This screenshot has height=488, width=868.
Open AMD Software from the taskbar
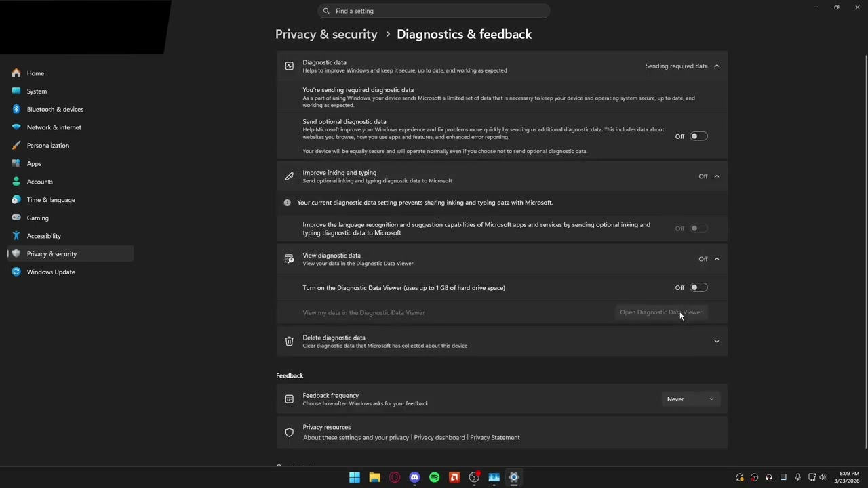[x=454, y=477]
